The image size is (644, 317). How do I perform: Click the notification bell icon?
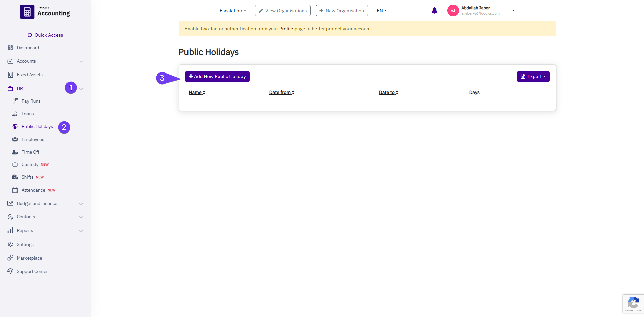[434, 11]
